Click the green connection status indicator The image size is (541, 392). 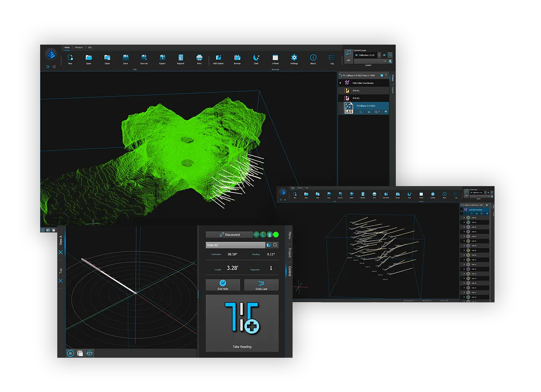276,234
